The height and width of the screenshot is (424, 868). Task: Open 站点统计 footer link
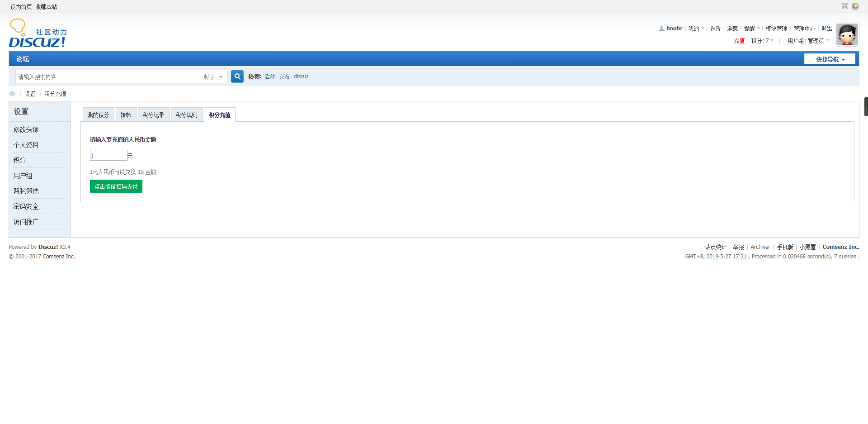(x=716, y=247)
